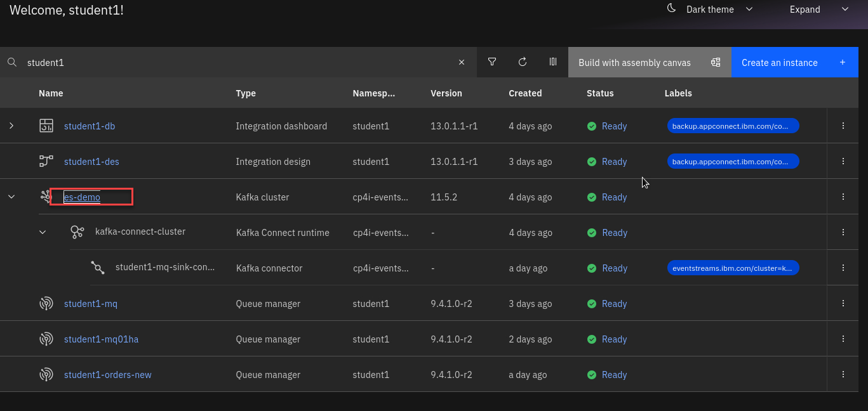Image resolution: width=868 pixels, height=411 pixels.
Task: Click the Integration dashboard icon beside student1-db
Action: [46, 126]
